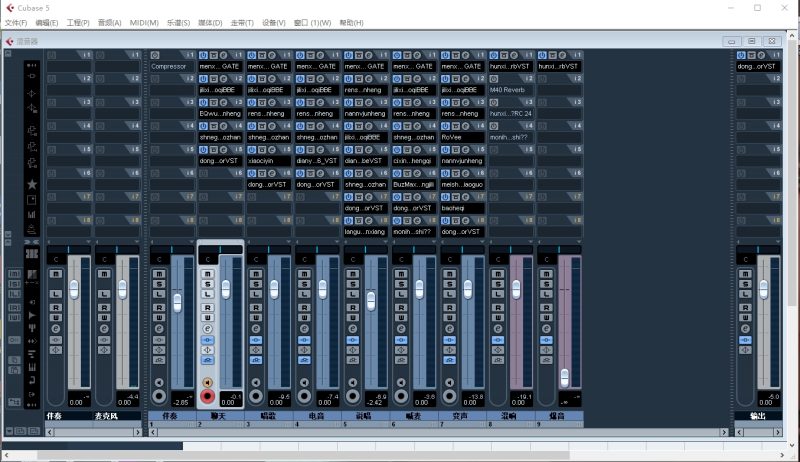Image resolution: width=800 pixels, height=462 pixels.
Task: Select the 聊天 channel name label
Action: click(218, 416)
